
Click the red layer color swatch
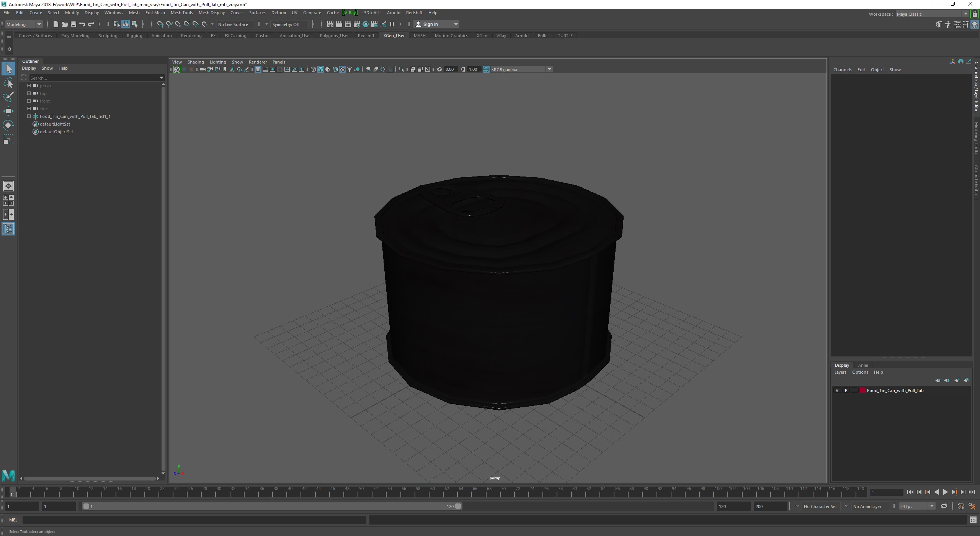(x=863, y=391)
